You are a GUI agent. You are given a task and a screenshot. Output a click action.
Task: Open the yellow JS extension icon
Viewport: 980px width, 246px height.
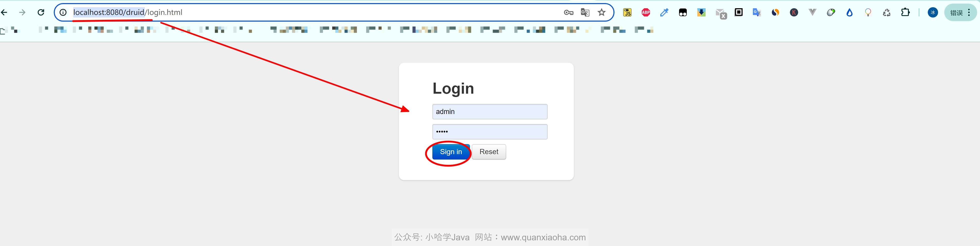click(x=627, y=13)
